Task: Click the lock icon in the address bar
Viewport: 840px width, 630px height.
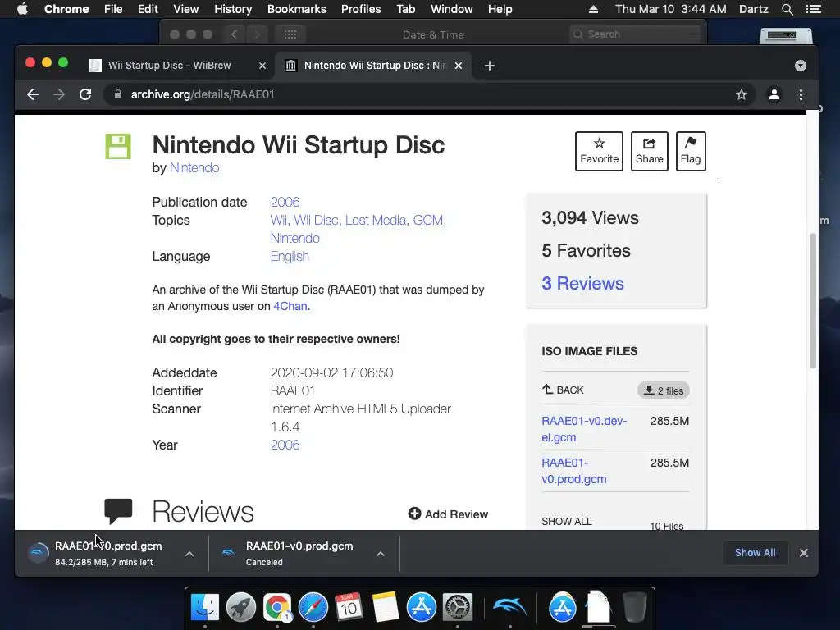Action: coord(118,95)
